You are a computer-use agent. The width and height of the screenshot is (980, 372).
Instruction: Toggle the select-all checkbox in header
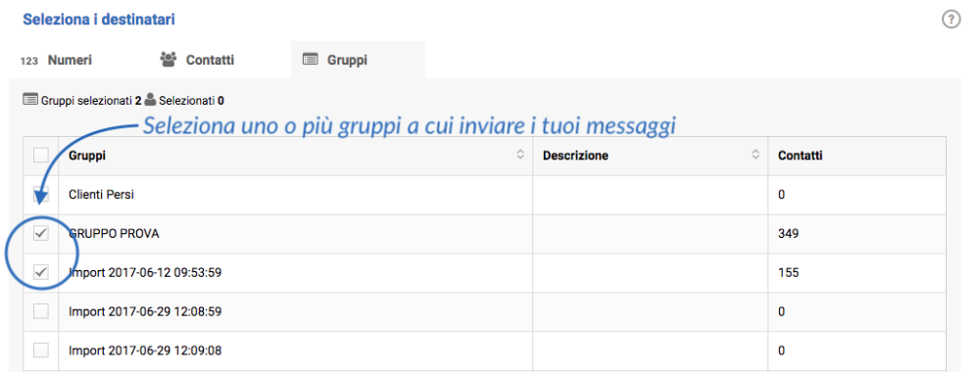[x=40, y=156]
